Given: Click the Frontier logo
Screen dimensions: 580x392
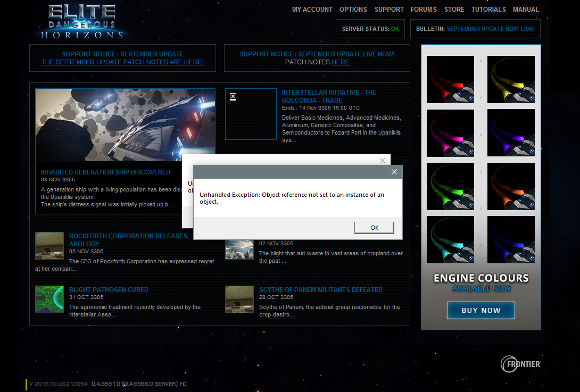Looking at the screenshot, I should tap(520, 364).
